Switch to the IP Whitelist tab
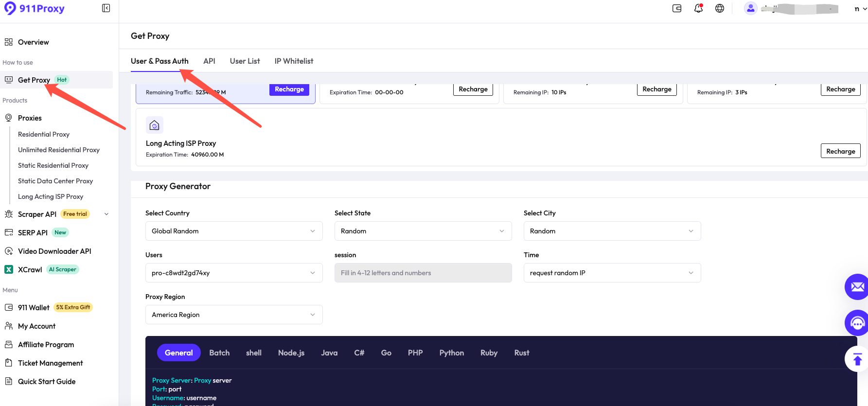868x406 pixels. tap(294, 61)
